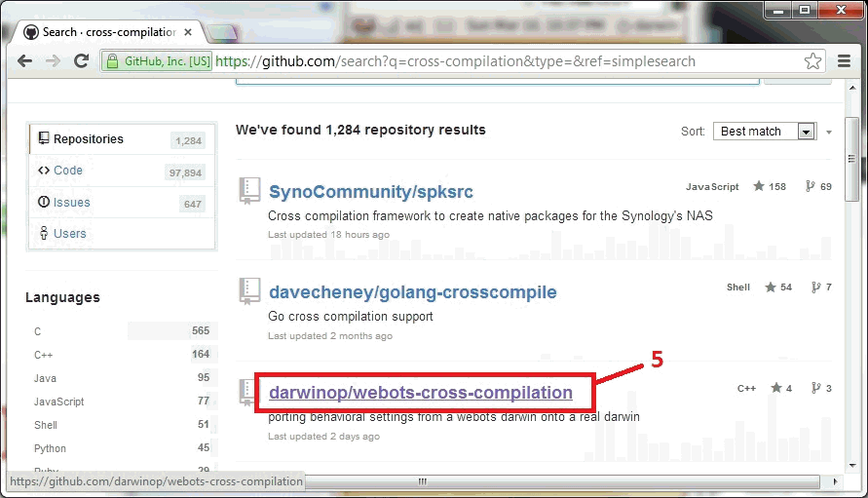The image size is (868, 498).
Task: Click the page reload icon
Action: click(x=82, y=61)
